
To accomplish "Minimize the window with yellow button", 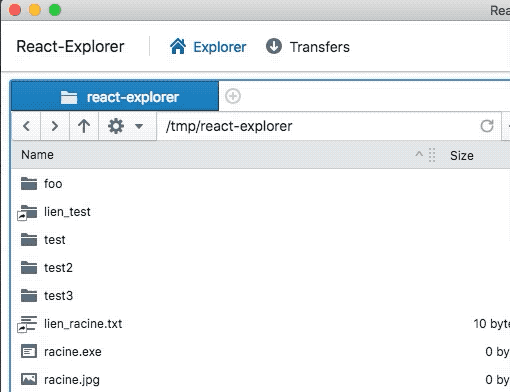I will coord(35,10).
